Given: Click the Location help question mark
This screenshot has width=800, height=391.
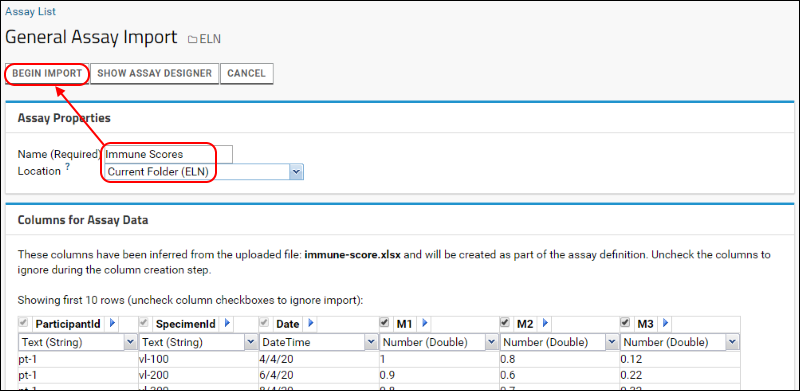Looking at the screenshot, I should click(67, 168).
